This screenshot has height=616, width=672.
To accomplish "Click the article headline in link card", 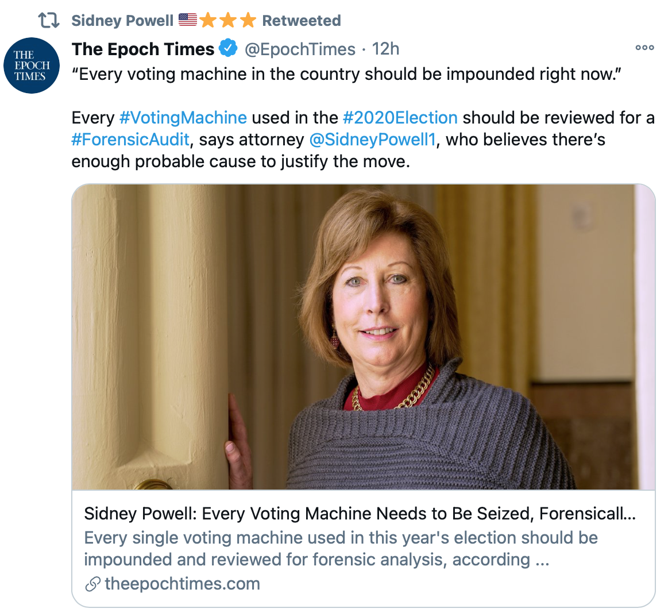I will [360, 513].
